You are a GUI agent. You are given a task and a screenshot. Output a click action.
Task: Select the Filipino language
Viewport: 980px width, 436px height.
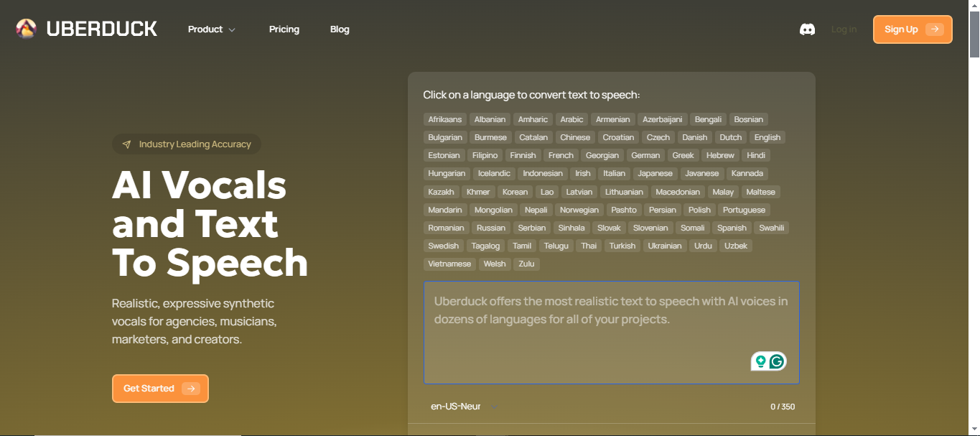[x=485, y=155]
